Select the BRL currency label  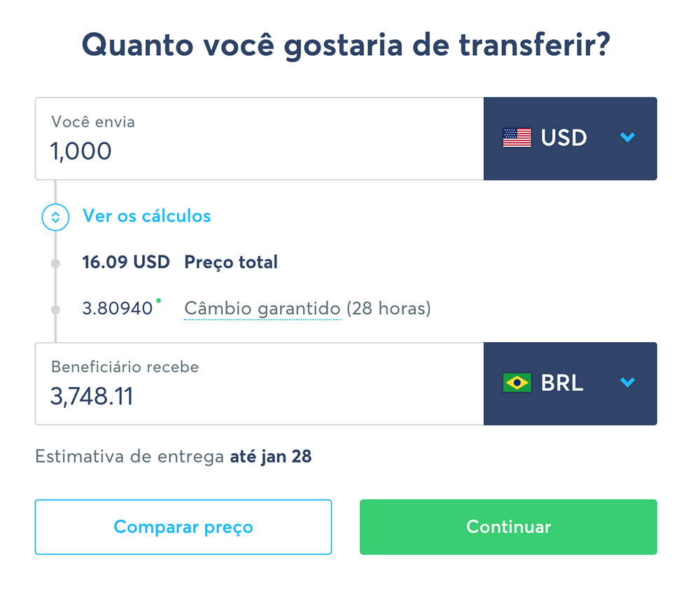pyautogui.click(x=562, y=383)
